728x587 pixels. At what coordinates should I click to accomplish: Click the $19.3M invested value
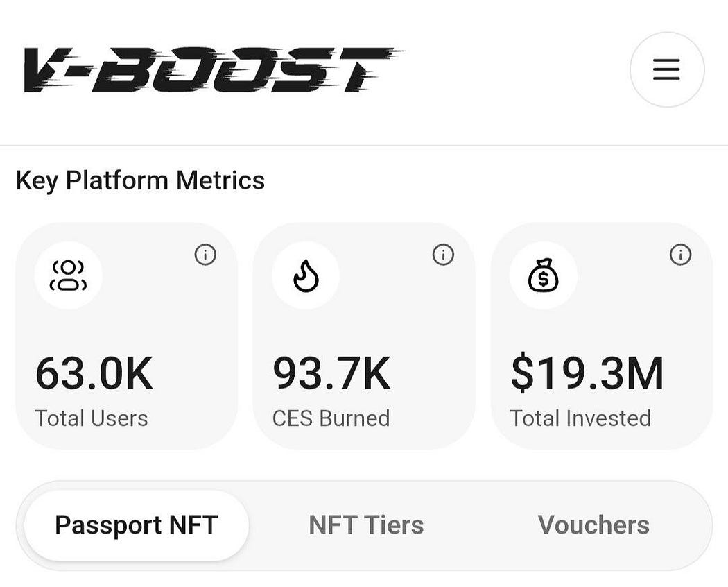point(587,373)
